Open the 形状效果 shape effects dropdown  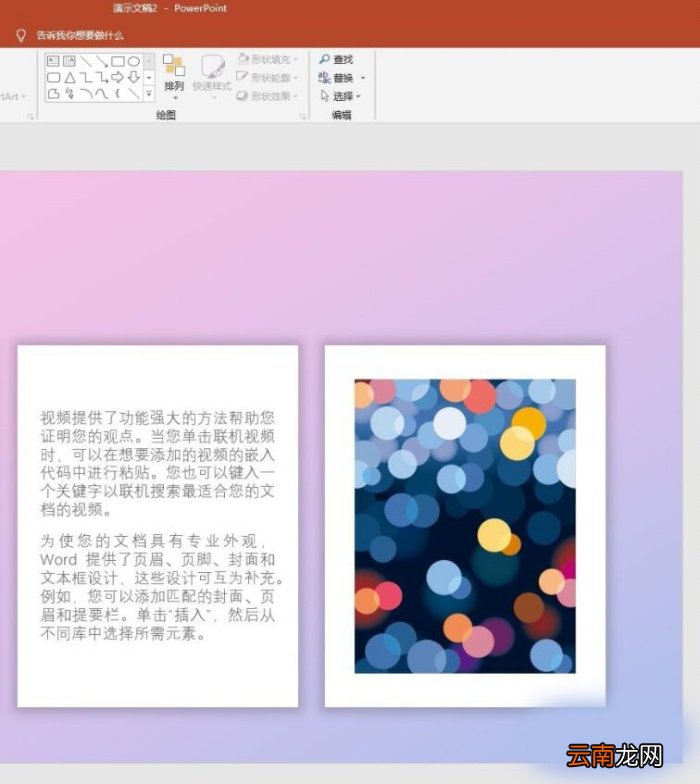[267, 96]
